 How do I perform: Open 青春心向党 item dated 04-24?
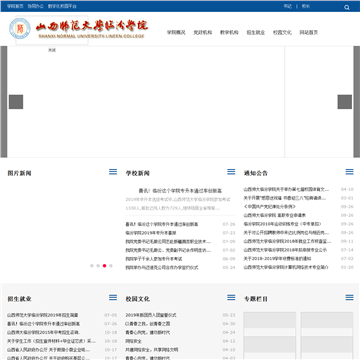(148, 332)
